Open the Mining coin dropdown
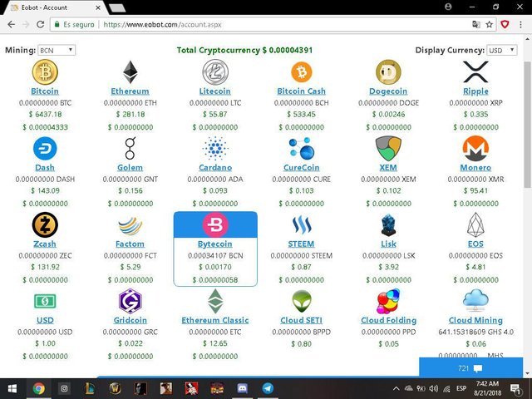Image resolution: width=532 pixels, height=399 pixels. (x=57, y=50)
